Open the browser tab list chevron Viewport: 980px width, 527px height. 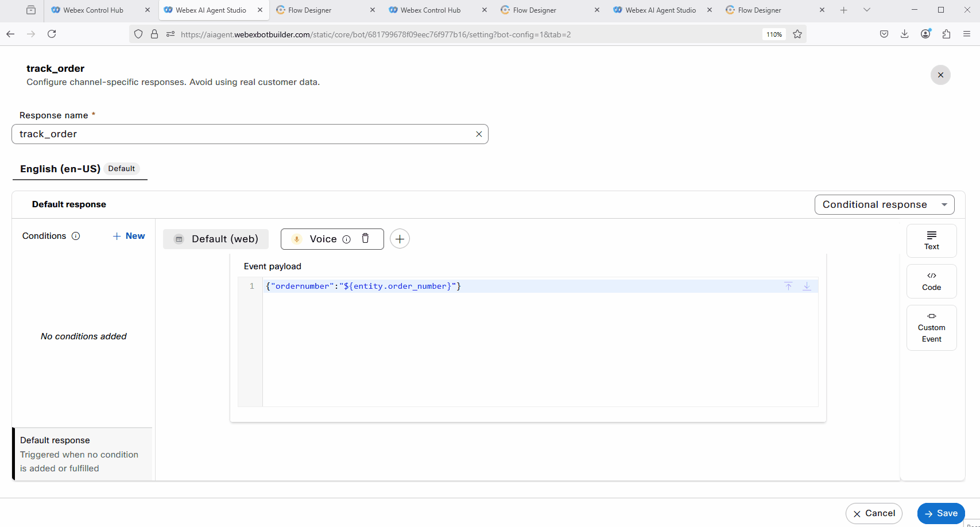pyautogui.click(x=867, y=10)
